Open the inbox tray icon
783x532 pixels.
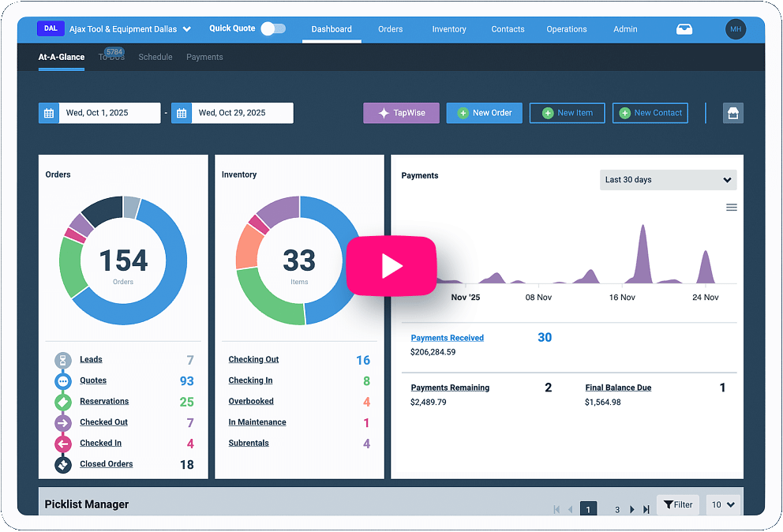pos(684,29)
